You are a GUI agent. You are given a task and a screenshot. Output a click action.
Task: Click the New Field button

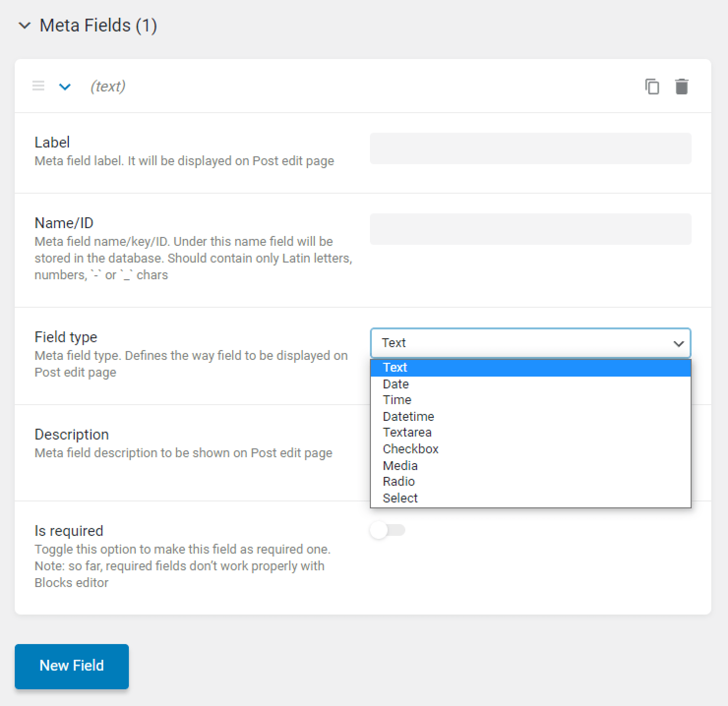coord(72,666)
